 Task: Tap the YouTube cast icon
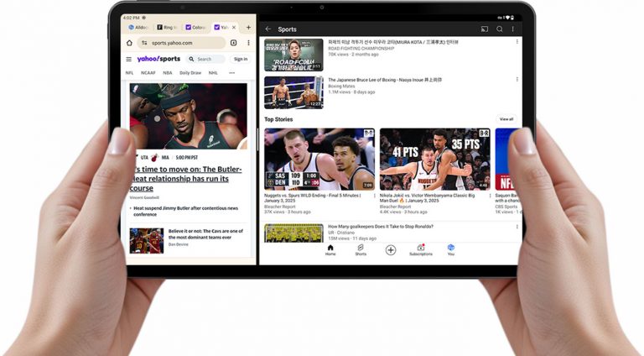pyautogui.click(x=485, y=29)
